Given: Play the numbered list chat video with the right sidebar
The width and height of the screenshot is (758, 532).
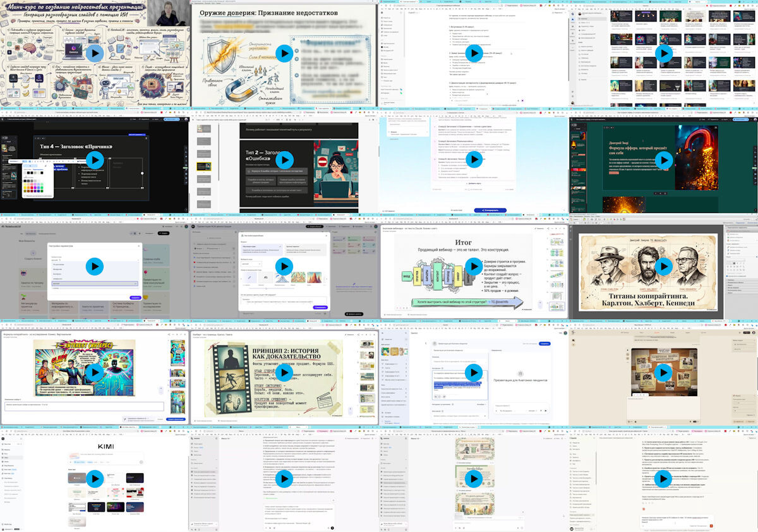Looking at the screenshot, I should point(663,479).
